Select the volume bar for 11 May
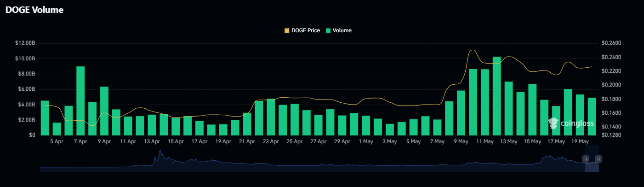 (485, 102)
